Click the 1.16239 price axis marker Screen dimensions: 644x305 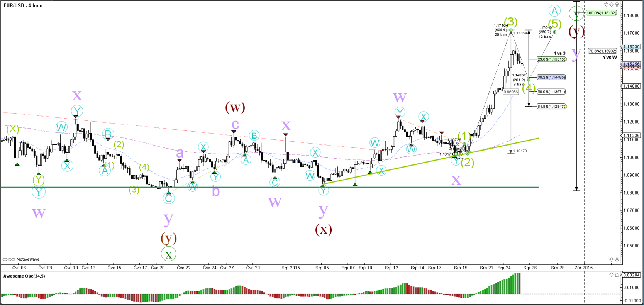coord(630,46)
